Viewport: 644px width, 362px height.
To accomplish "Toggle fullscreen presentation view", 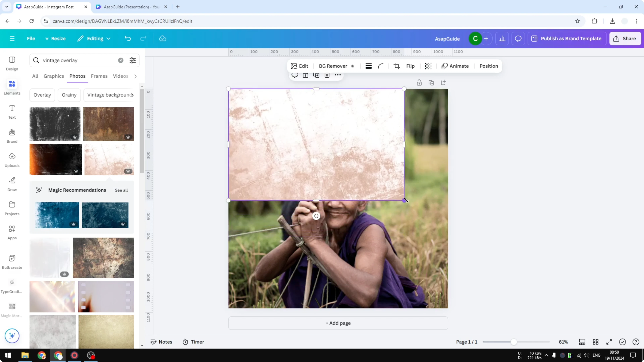I will 609,342.
